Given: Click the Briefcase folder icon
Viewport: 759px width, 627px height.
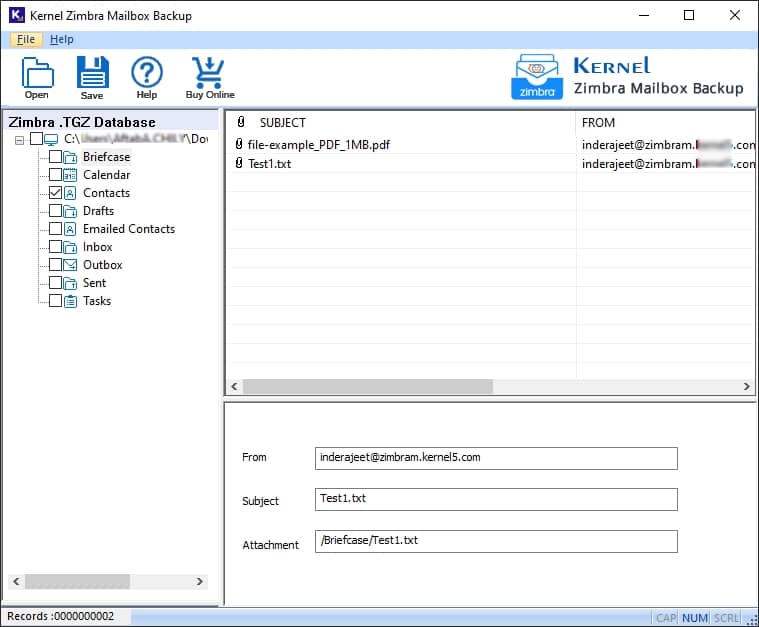Looking at the screenshot, I should (x=70, y=157).
